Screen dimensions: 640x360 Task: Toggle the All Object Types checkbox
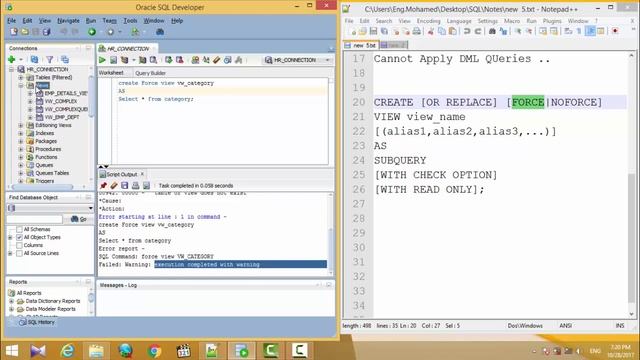point(19,237)
